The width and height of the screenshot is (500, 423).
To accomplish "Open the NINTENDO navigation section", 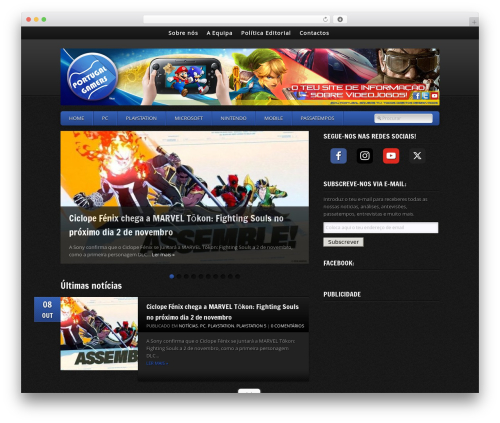I will point(233,118).
